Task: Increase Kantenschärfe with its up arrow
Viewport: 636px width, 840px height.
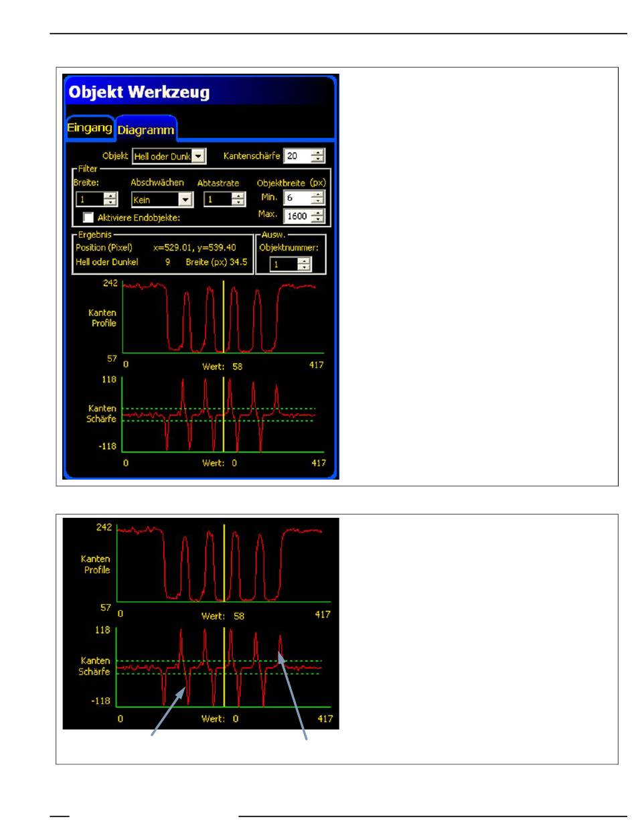Action: [317, 152]
